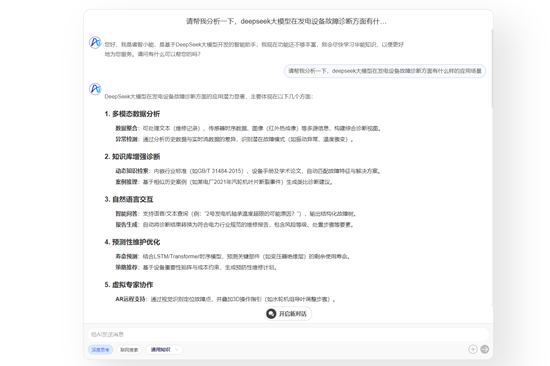Click heading 2. 知识库增强诊断

click(132, 157)
